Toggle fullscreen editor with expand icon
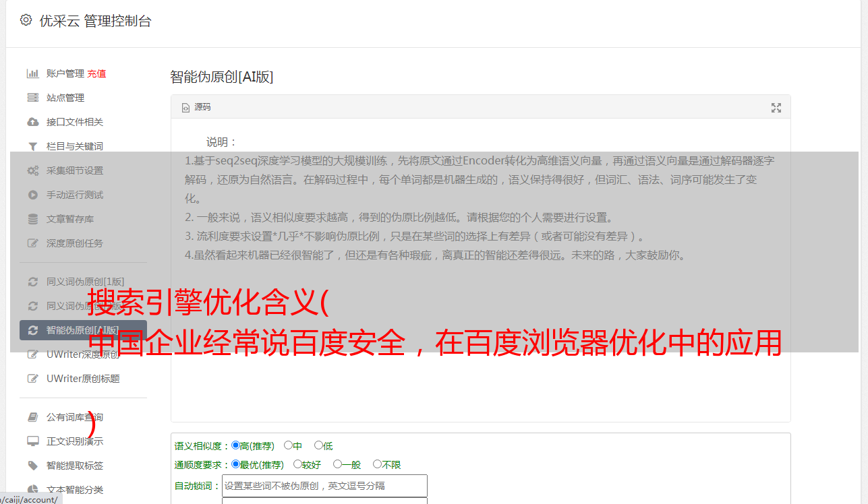The width and height of the screenshot is (868, 504). point(776,108)
